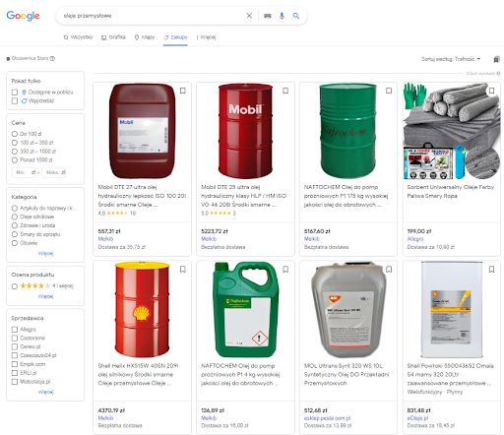504x435 pixels.
Task: Check Czesciauto24.pl seller filter
Action: click(15, 355)
